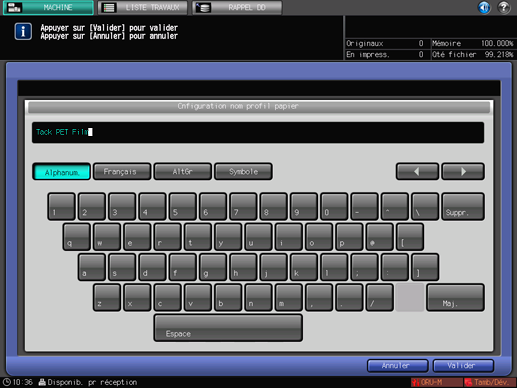Tap the z key

click(x=107, y=298)
